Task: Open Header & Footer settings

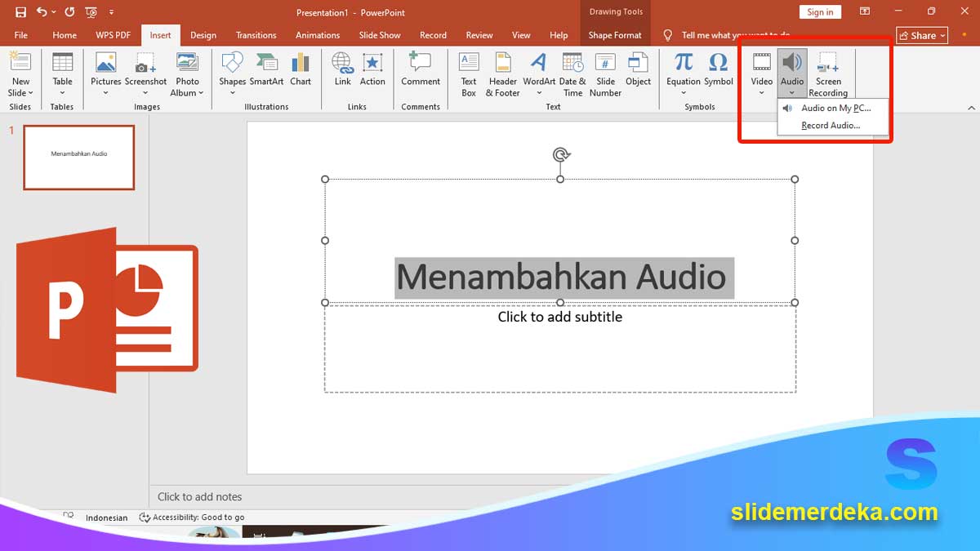Action: 503,74
